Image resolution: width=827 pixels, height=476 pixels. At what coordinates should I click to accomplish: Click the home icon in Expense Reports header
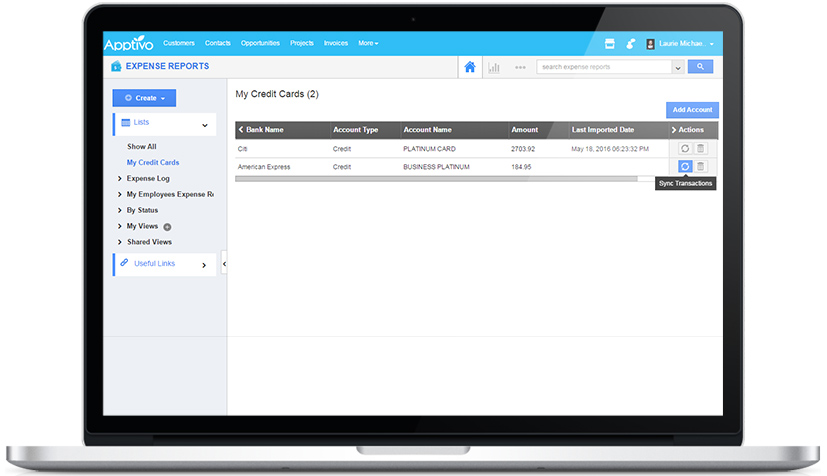tap(470, 67)
